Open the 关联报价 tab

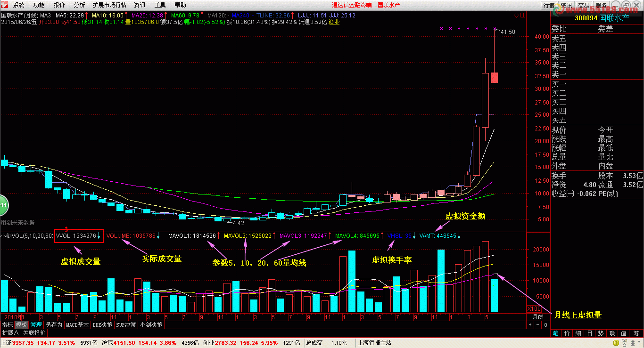[34, 333]
